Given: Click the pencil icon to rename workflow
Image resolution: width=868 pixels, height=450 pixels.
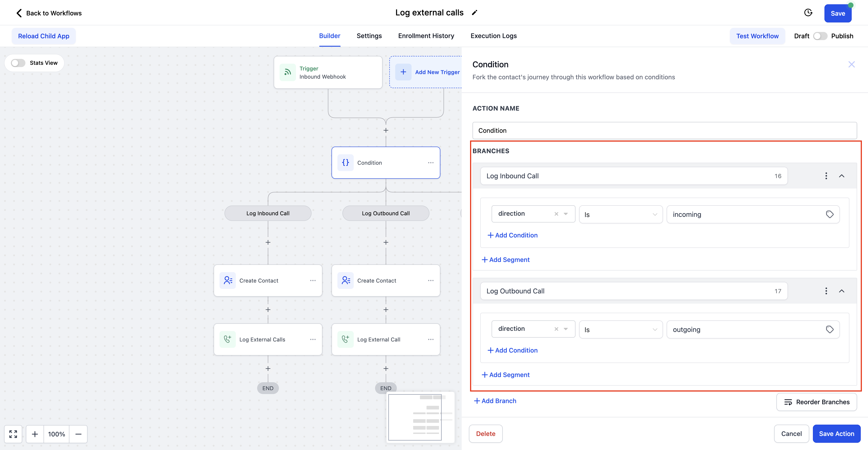Looking at the screenshot, I should [474, 13].
